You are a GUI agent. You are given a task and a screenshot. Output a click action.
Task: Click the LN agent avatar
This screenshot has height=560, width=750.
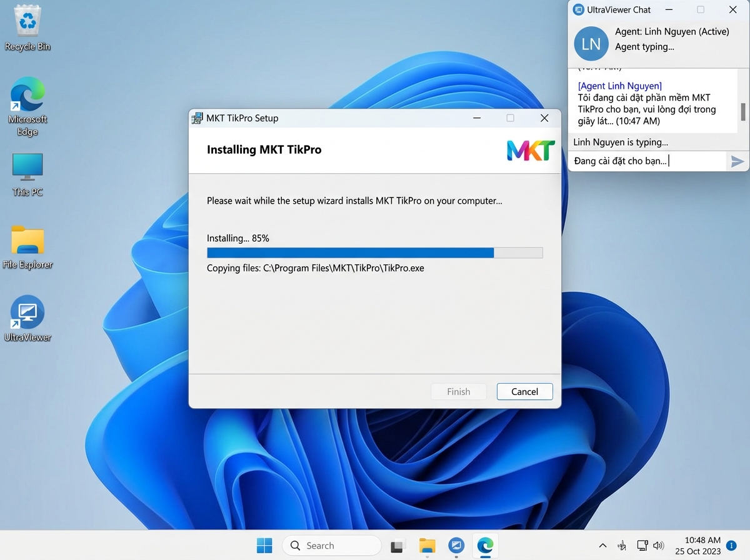click(591, 44)
